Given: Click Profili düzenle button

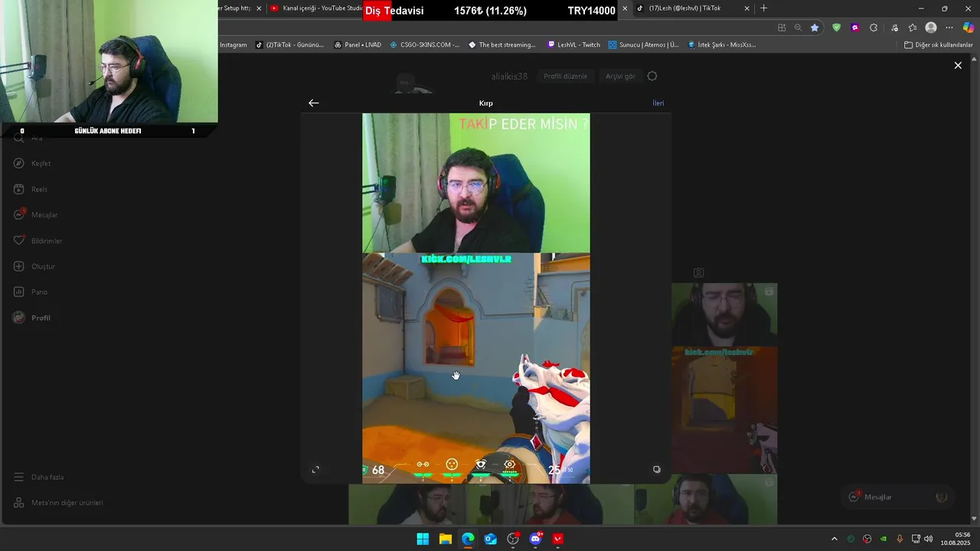Looking at the screenshot, I should tap(566, 77).
